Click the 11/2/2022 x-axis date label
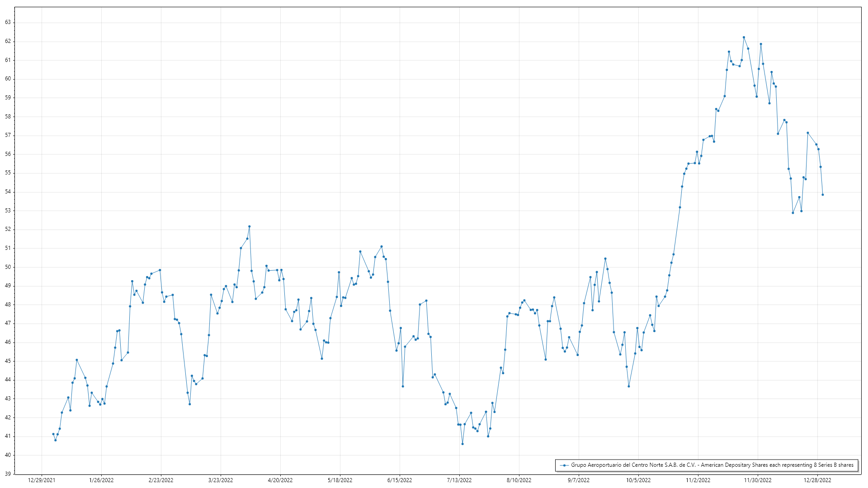 point(698,480)
